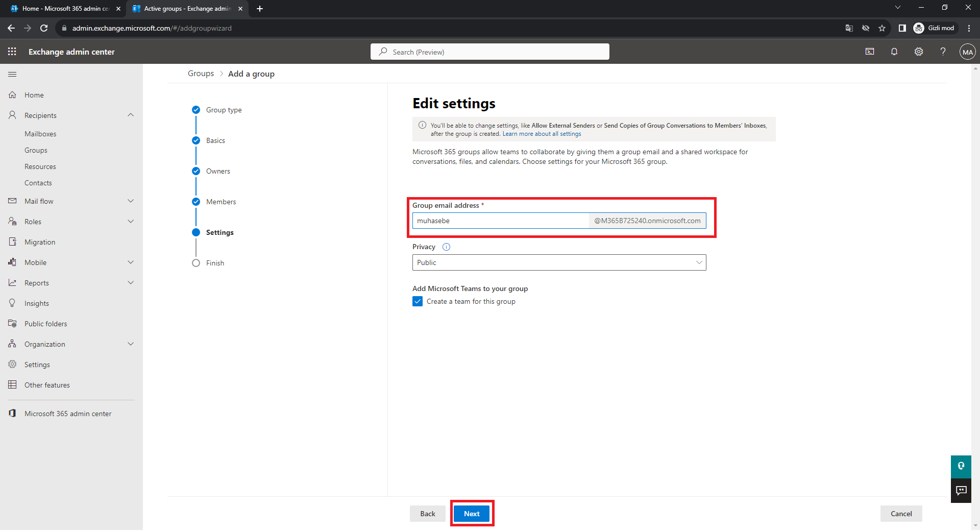Click the notifications bell icon
This screenshot has width=980, height=531.
894,52
